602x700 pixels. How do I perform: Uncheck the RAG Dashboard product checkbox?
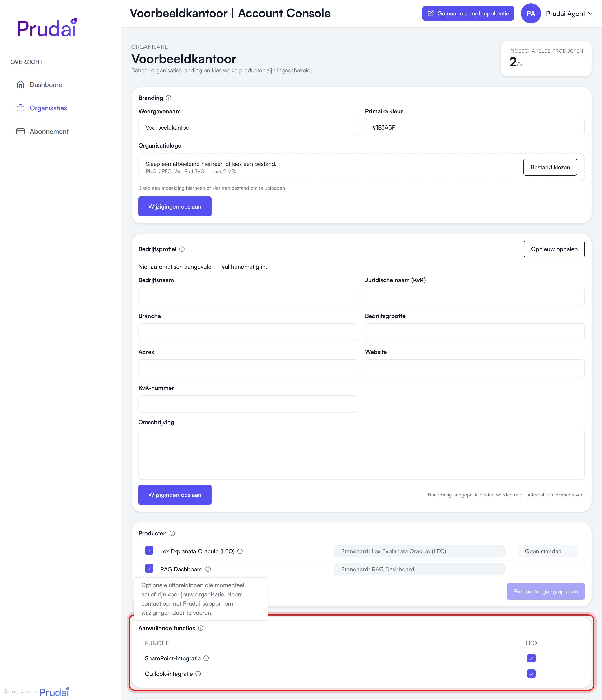149,569
